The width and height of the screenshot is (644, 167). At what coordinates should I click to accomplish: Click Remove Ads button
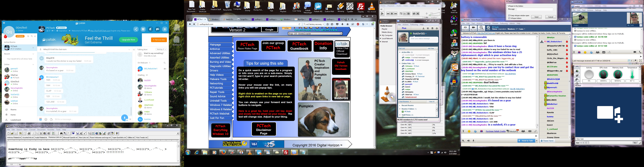pos(159,40)
